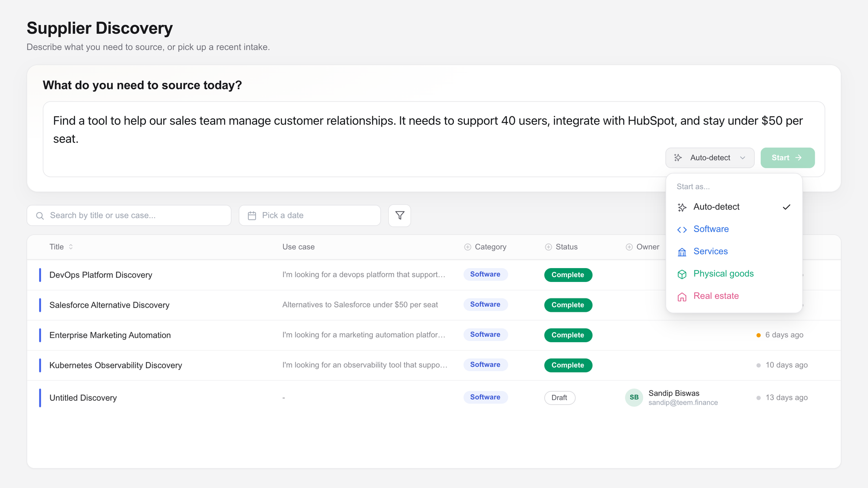Open the Pick a date field
This screenshot has height=488, width=868.
[x=309, y=216]
